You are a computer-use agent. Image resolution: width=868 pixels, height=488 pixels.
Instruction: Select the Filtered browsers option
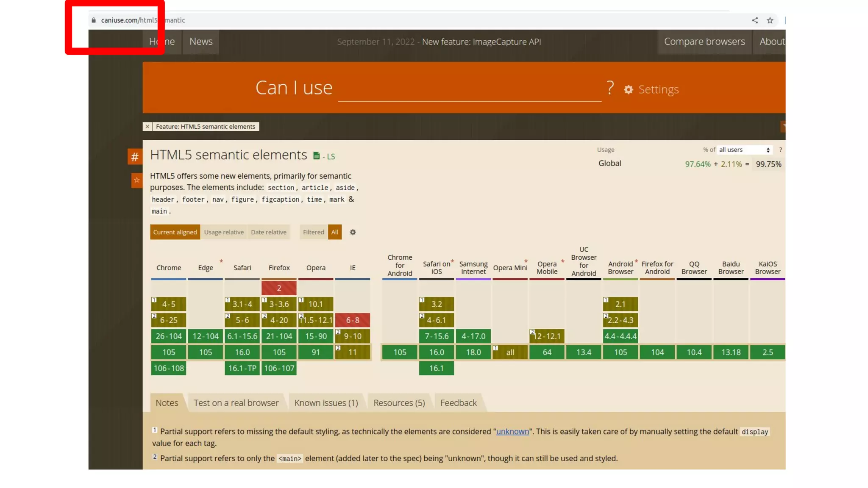(313, 232)
